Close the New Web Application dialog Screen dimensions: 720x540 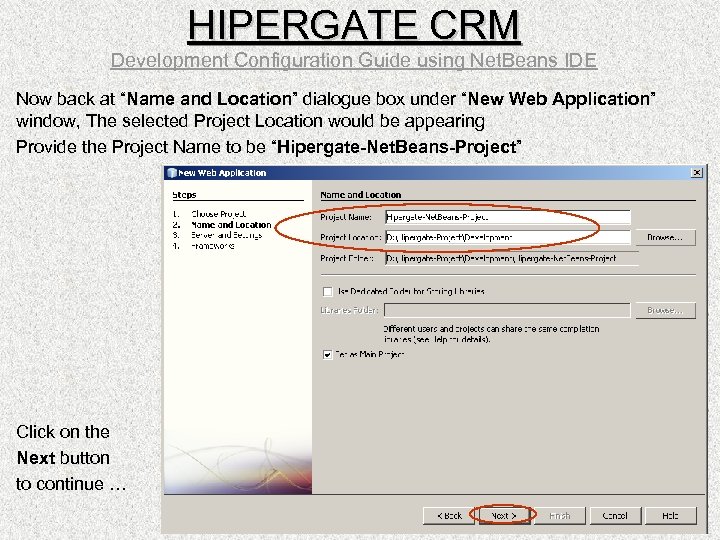pyautogui.click(x=697, y=173)
